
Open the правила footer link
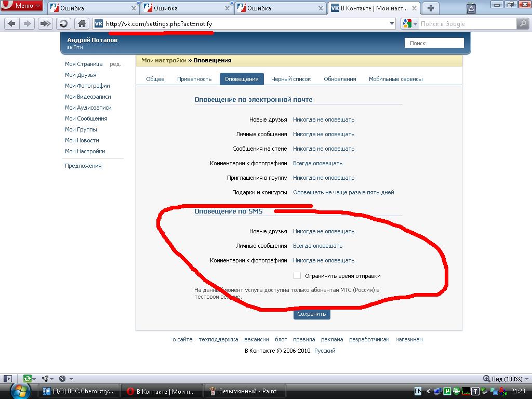[x=304, y=339]
